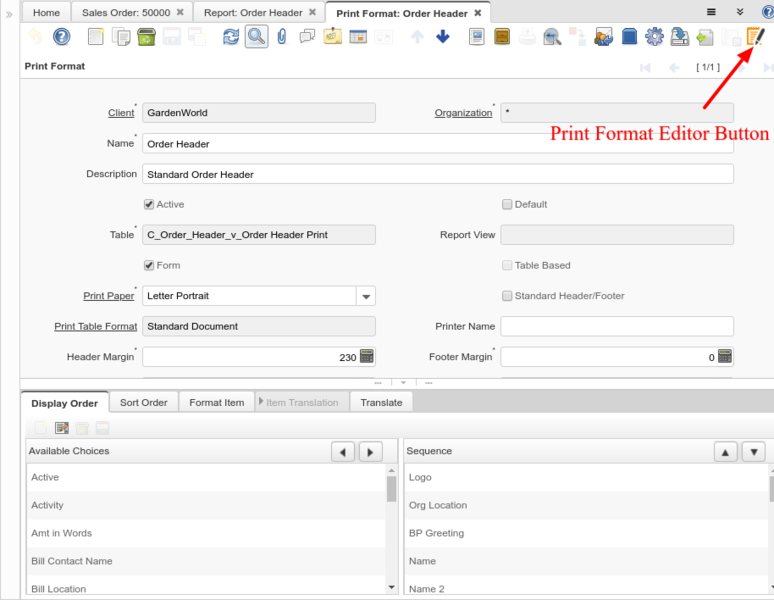774x600 pixels.
Task: Click the Refresh toolbar icon
Action: click(x=231, y=37)
